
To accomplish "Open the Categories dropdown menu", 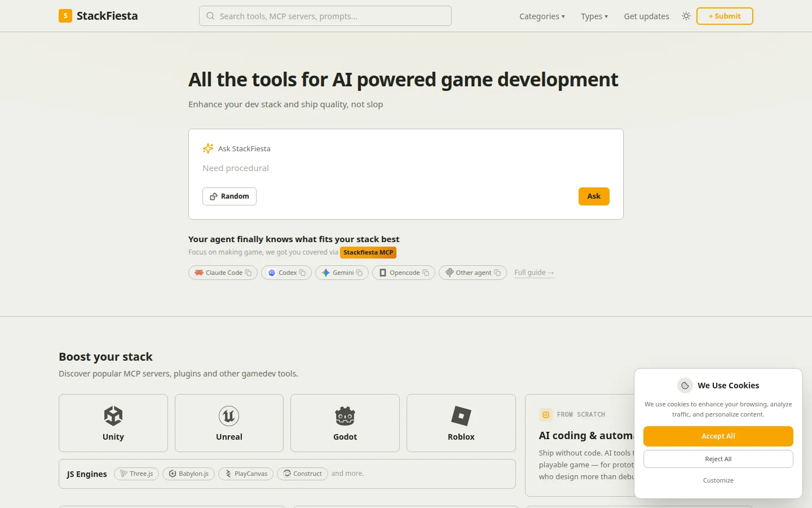I will (542, 16).
